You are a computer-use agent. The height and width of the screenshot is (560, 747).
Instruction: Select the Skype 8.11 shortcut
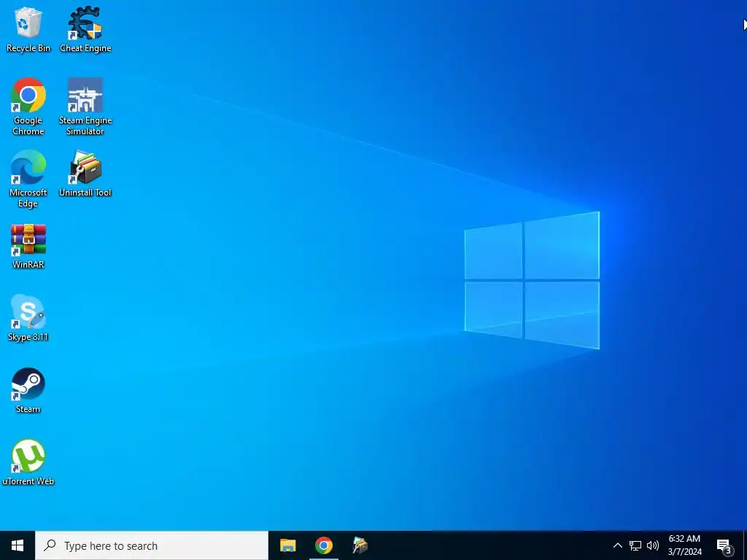(28, 318)
